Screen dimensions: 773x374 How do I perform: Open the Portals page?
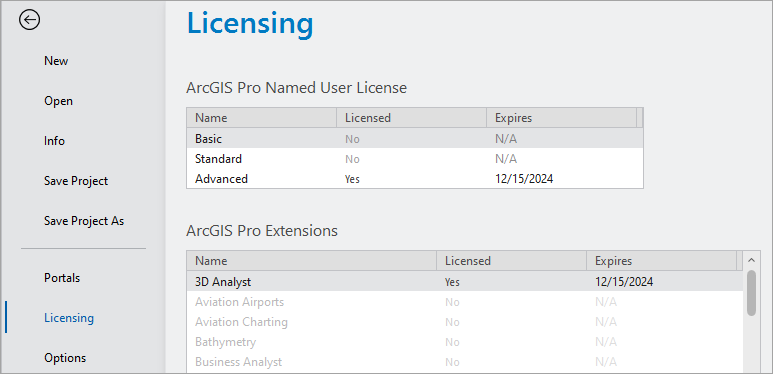pos(62,278)
